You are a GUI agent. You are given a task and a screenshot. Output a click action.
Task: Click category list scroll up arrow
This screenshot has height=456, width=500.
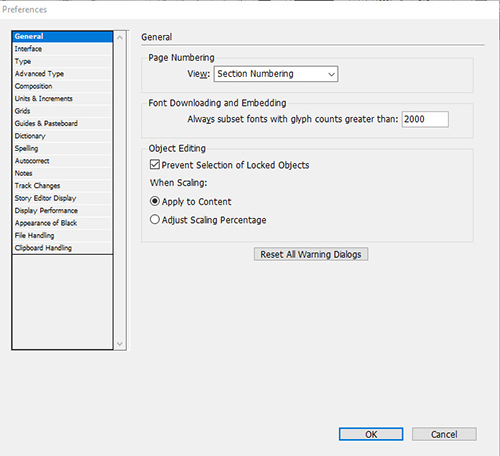click(120, 38)
